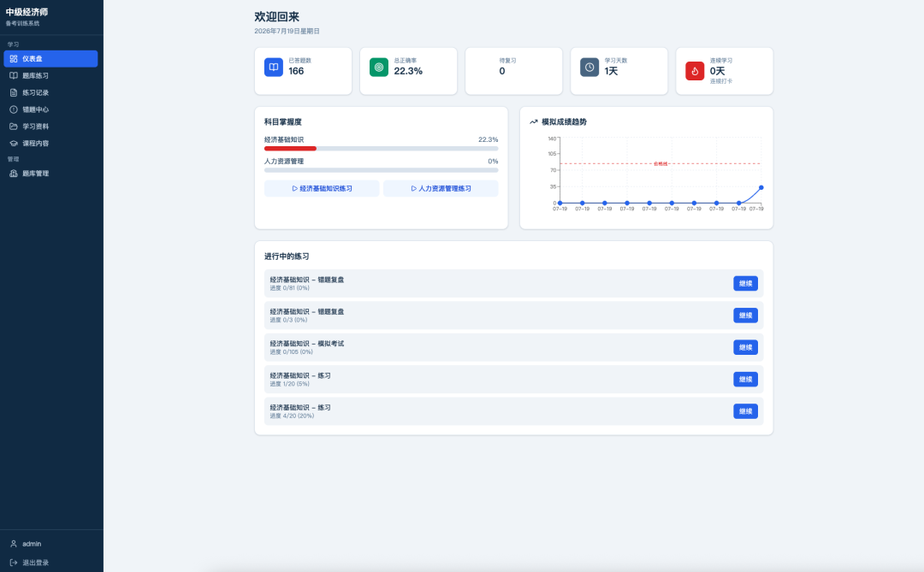Viewport: 924px width, 572px height.
Task: Go to 练习记录 in the sidebar
Action: 50,92
